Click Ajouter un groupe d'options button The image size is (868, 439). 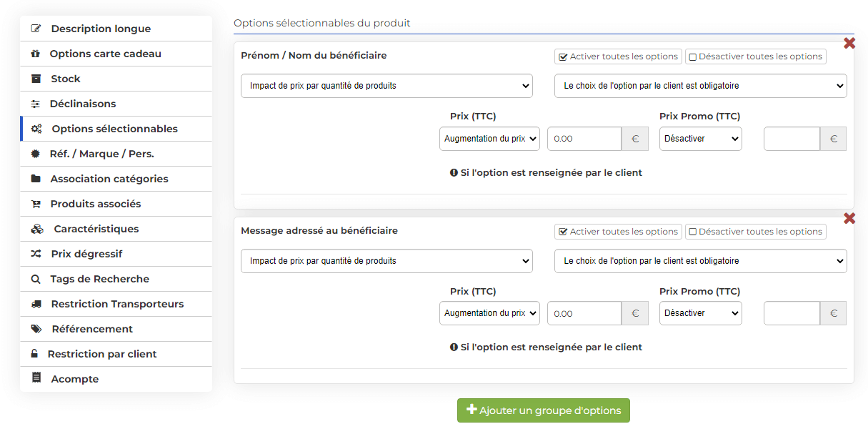544,410
